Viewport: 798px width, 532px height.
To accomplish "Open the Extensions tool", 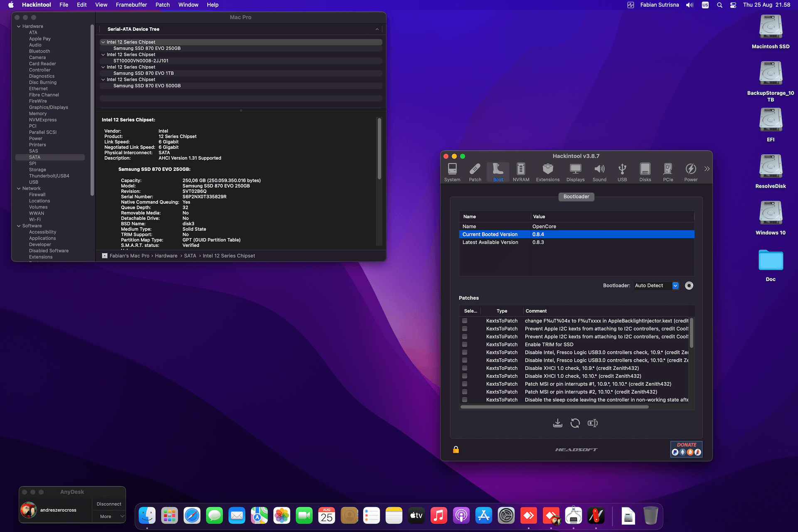I will click(x=547, y=172).
